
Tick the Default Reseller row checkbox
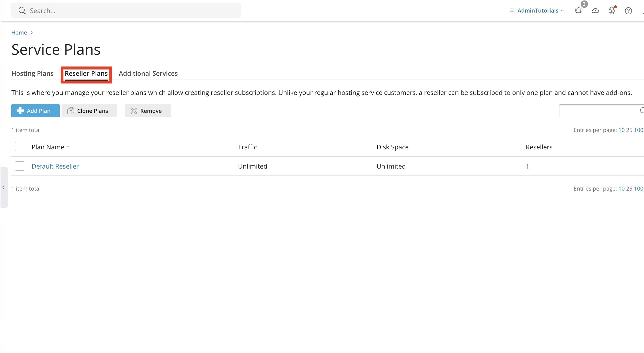coord(20,166)
